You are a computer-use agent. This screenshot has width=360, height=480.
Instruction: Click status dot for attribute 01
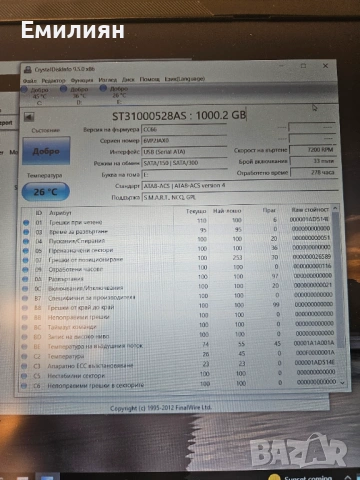26,222
